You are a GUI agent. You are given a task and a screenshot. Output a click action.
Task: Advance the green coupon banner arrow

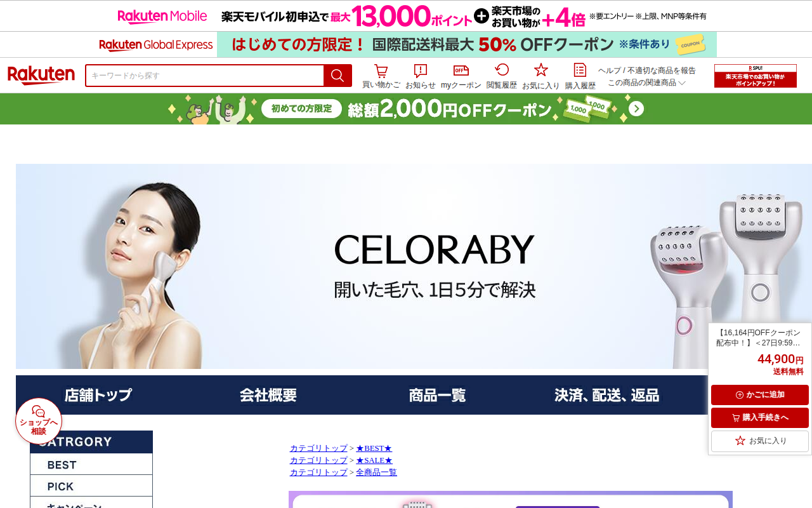click(x=636, y=109)
